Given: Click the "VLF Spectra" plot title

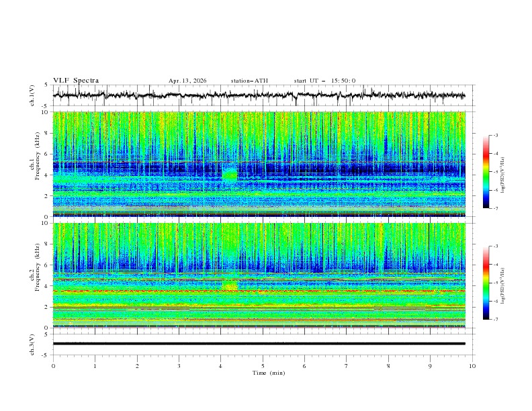Looking at the screenshot, I should (76, 81).
